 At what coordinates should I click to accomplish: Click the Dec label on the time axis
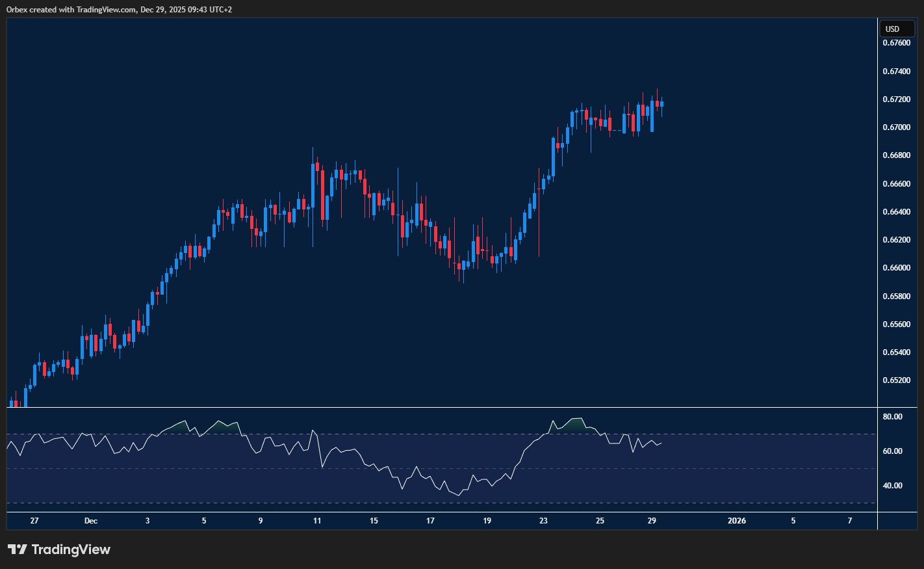pos(91,520)
